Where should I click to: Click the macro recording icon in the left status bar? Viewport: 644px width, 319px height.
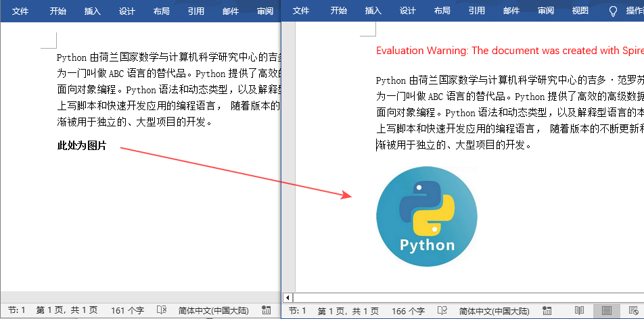coord(266,310)
